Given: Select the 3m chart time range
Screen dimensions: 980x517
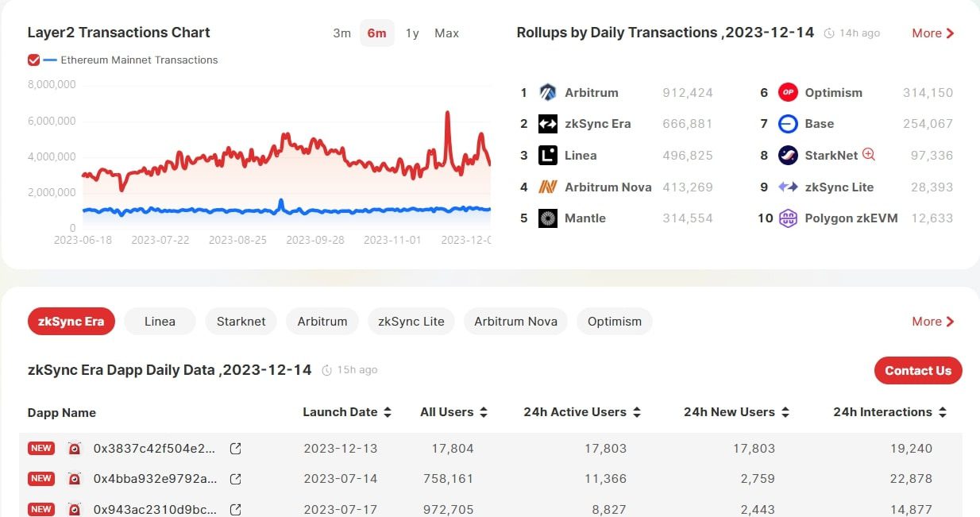Looking at the screenshot, I should click(341, 33).
